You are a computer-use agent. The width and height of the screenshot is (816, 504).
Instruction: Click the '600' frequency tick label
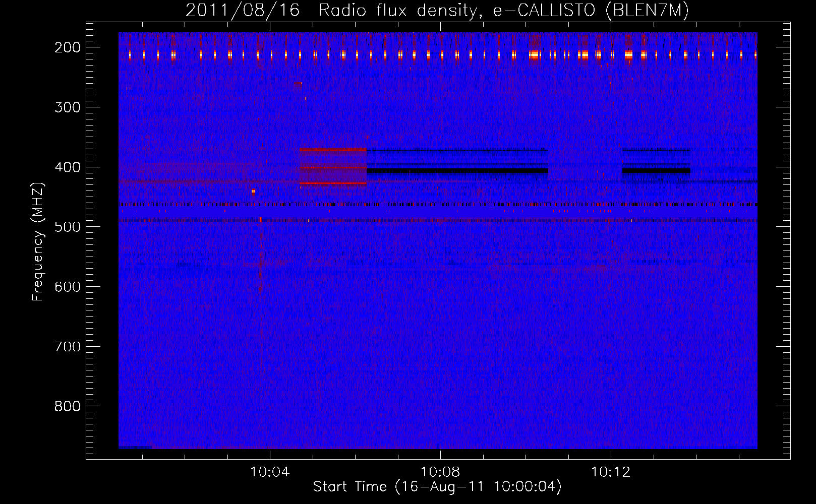(x=68, y=287)
